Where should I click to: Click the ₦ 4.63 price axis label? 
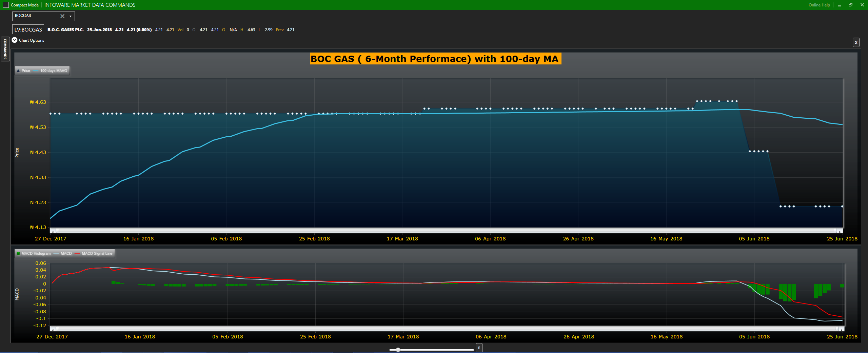[38, 102]
